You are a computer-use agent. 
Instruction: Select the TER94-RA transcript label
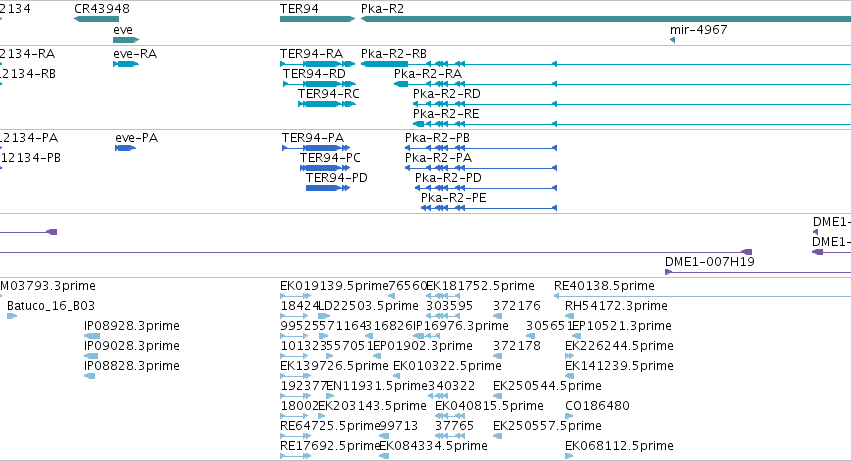click(312, 54)
